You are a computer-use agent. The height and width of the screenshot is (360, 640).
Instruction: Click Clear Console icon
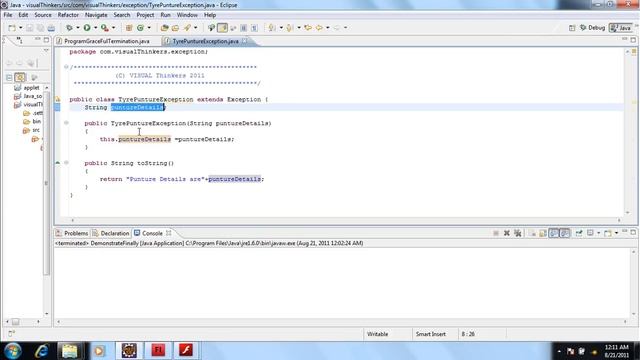tap(532, 233)
